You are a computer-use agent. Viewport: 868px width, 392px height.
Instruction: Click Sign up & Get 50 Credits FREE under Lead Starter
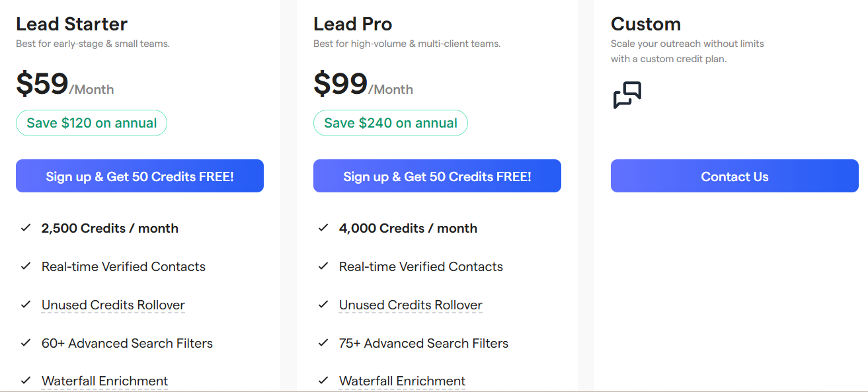click(139, 176)
